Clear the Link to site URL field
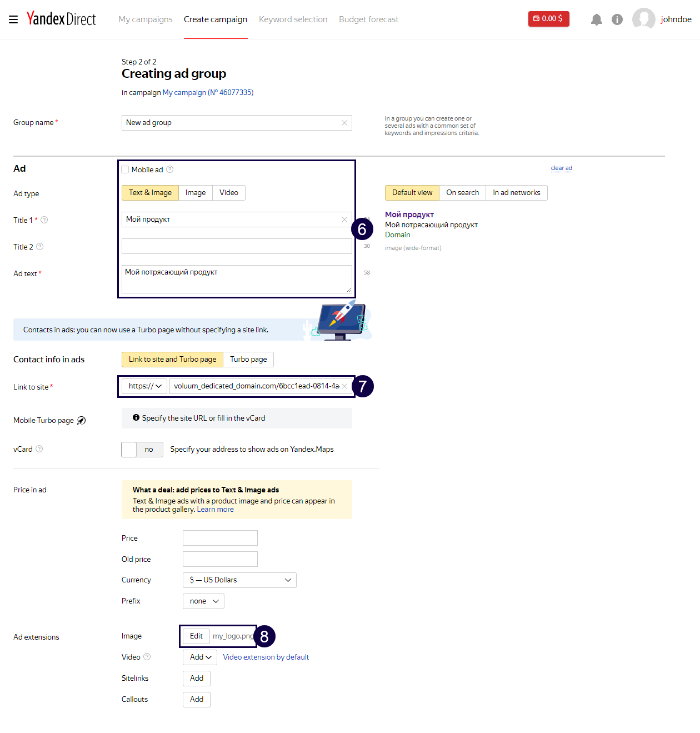The width and height of the screenshot is (700, 733). (344, 386)
